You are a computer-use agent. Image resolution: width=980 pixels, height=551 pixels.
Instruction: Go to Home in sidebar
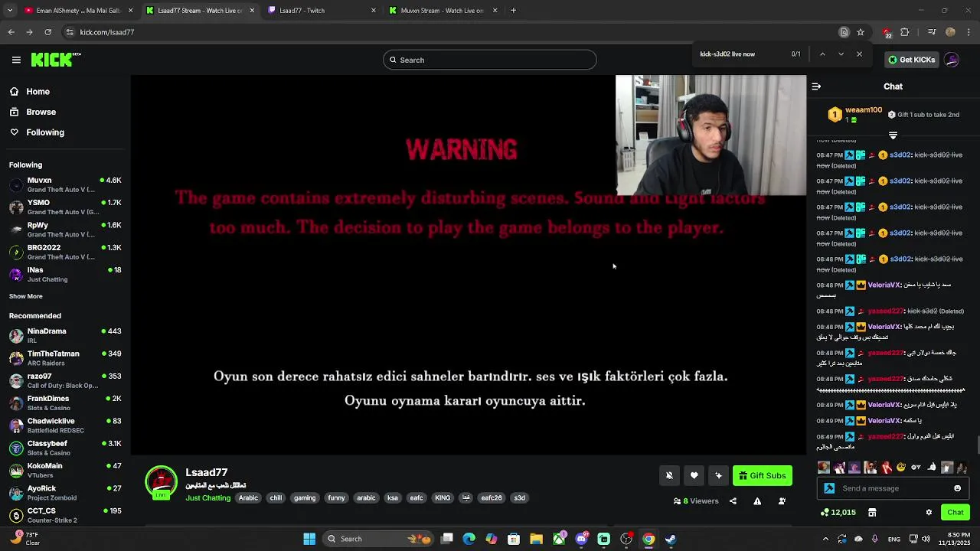click(x=29, y=91)
